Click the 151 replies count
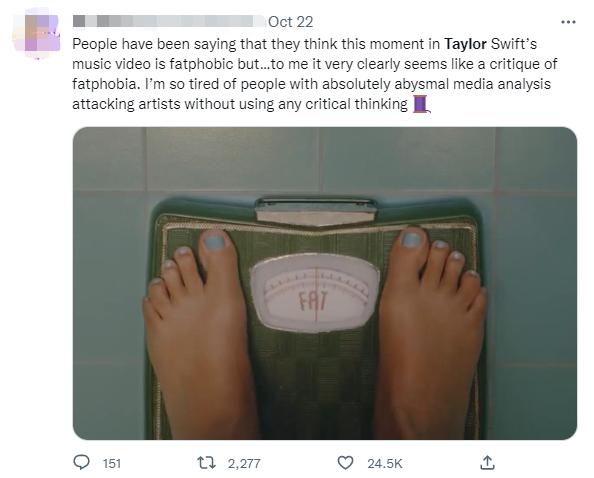This screenshot has width=594, height=478. coord(112,463)
